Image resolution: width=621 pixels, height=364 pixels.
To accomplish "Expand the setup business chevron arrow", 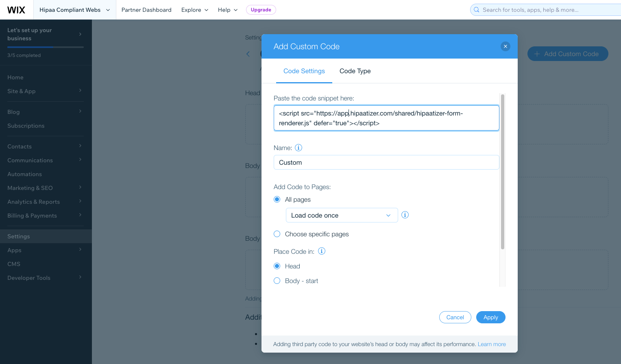I will pyautogui.click(x=80, y=34).
